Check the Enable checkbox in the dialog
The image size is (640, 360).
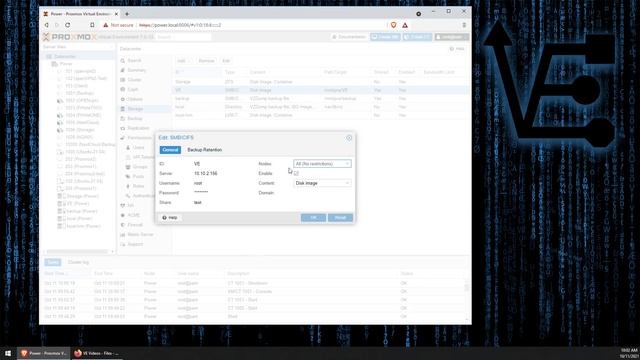click(296, 173)
